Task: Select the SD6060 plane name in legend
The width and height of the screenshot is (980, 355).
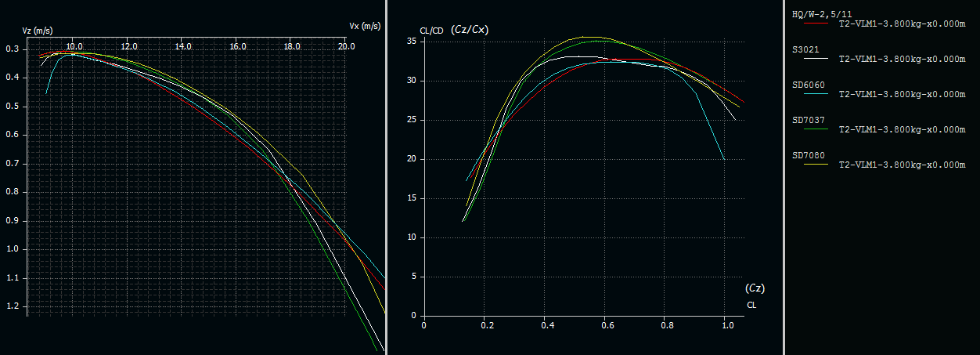Action: click(808, 85)
